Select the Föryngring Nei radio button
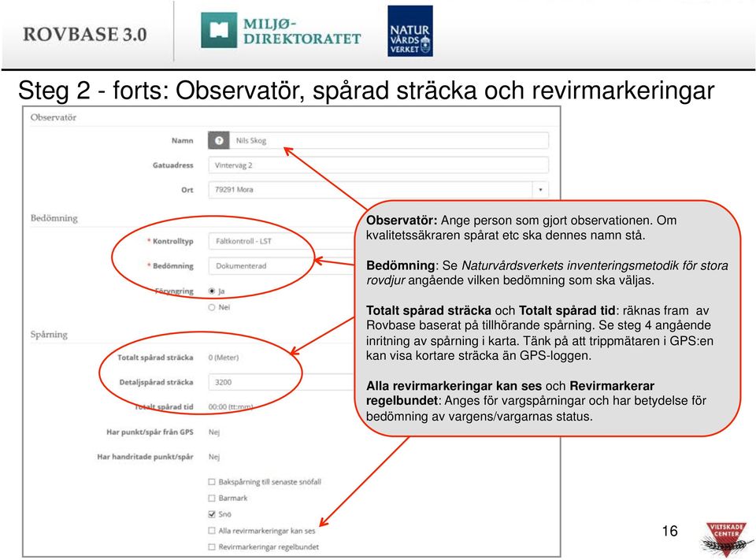The width and height of the screenshot is (756, 560). (212, 307)
